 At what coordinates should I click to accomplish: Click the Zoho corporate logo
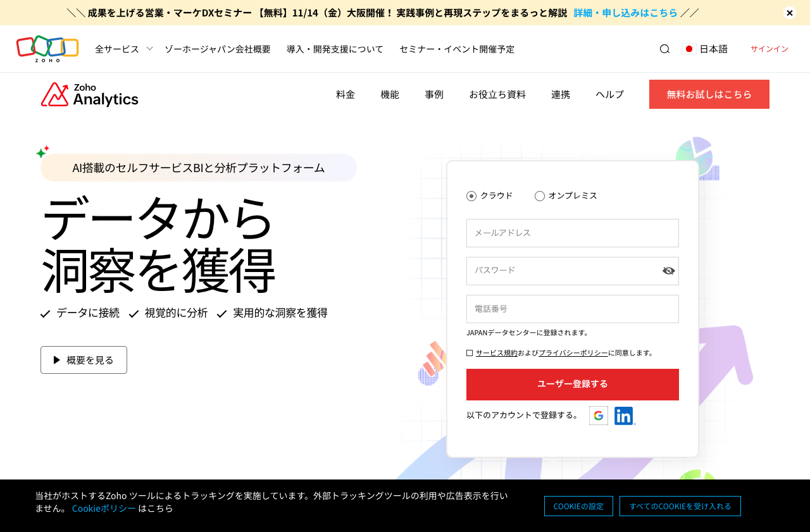(47, 48)
